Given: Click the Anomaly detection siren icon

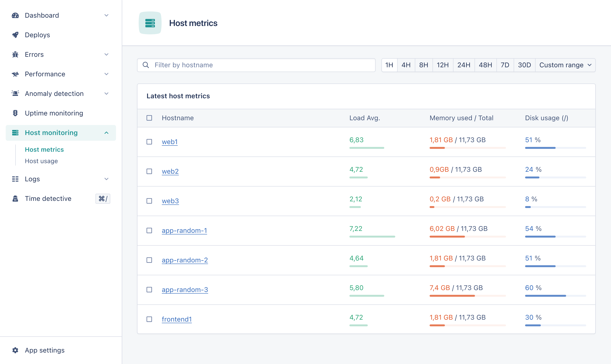Looking at the screenshot, I should [x=15, y=94].
